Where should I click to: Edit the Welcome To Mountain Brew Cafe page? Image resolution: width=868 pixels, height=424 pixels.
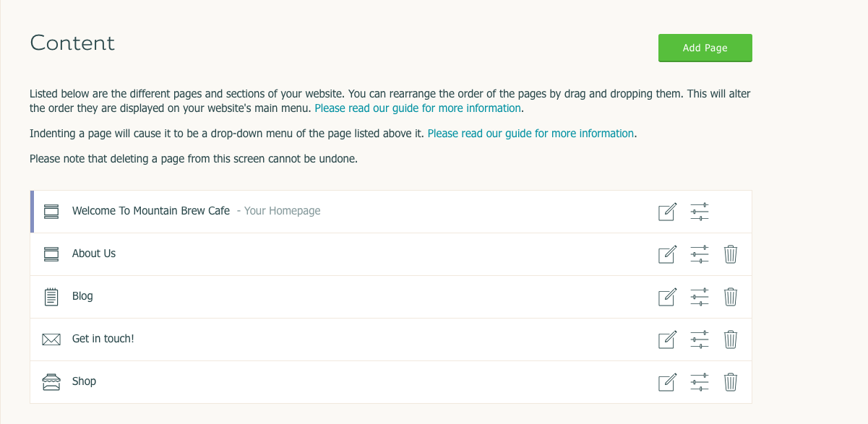coord(667,212)
